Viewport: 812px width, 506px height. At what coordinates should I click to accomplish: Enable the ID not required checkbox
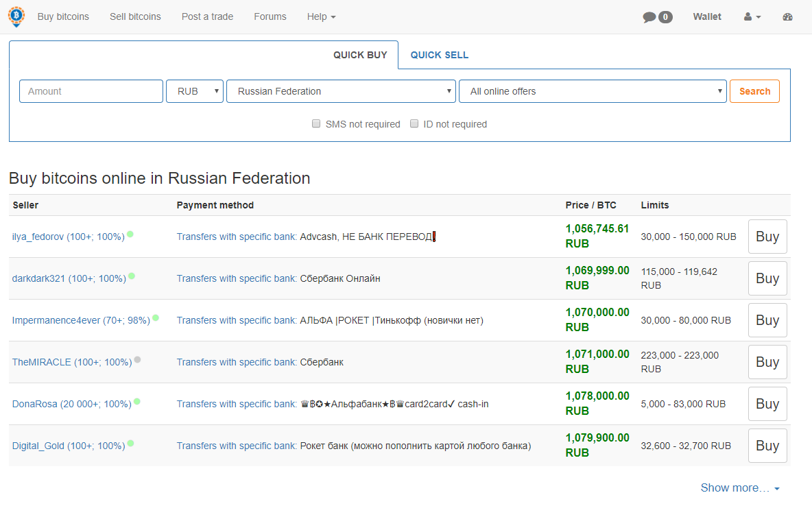414,123
